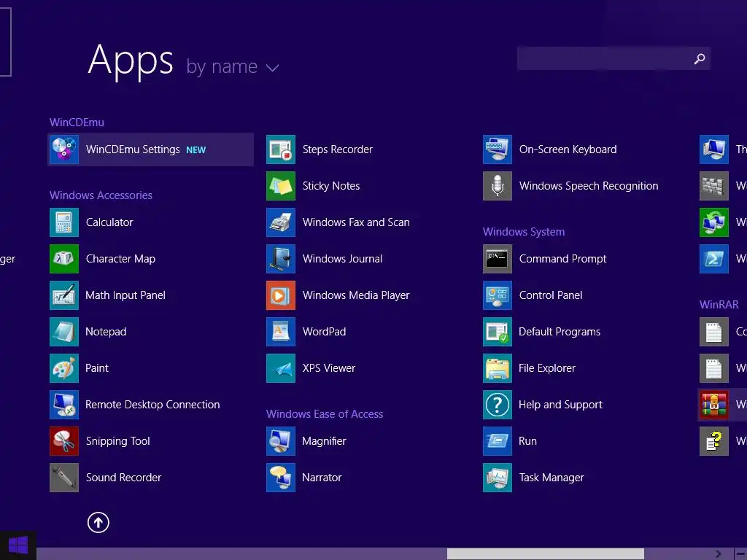The width and height of the screenshot is (747, 560).
Task: Click the 'XPS Viewer' label text
Action: click(x=329, y=368)
